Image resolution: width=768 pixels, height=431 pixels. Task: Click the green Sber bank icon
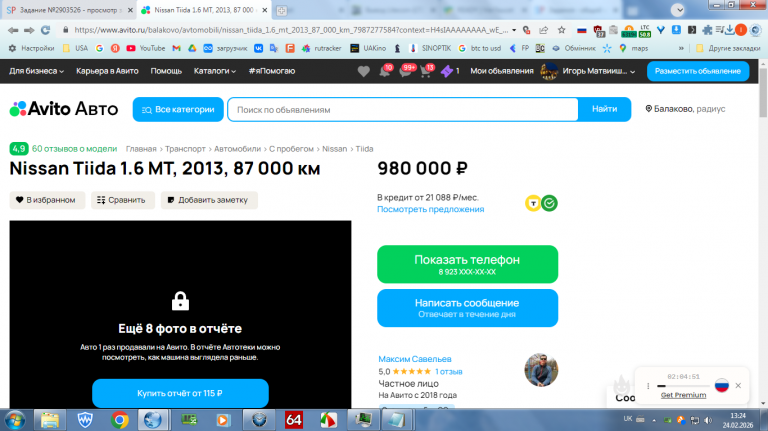(x=549, y=203)
